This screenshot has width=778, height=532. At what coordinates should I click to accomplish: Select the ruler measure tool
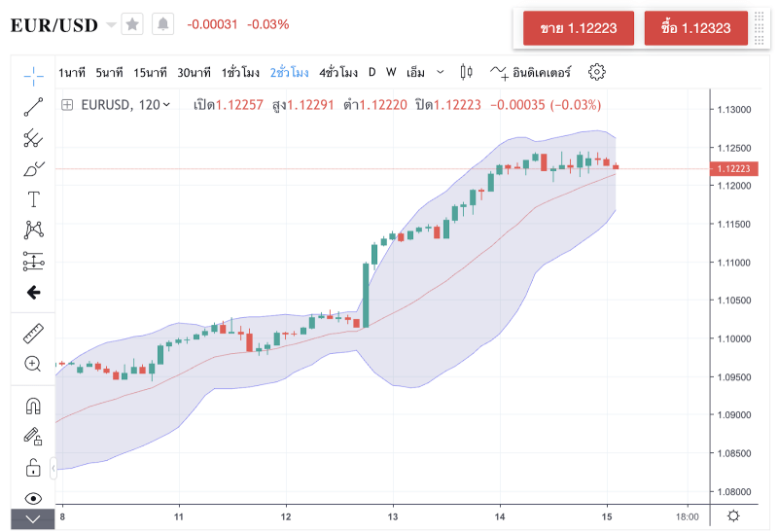coord(33,333)
